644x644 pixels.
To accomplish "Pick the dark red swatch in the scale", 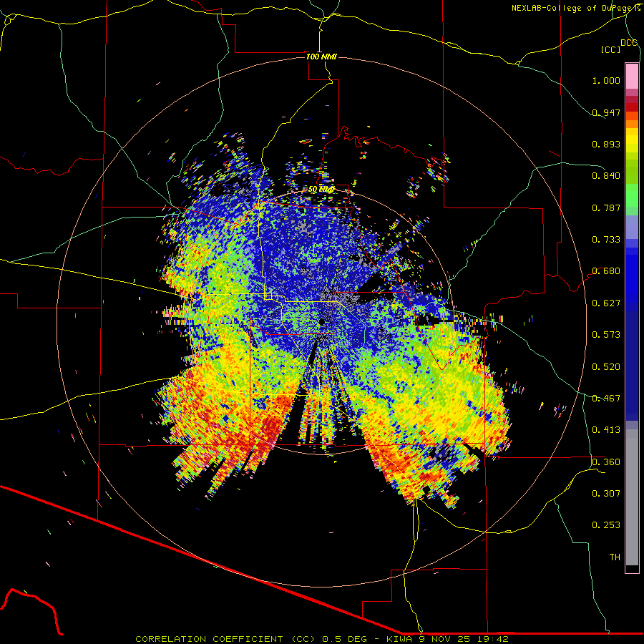I will (632, 107).
